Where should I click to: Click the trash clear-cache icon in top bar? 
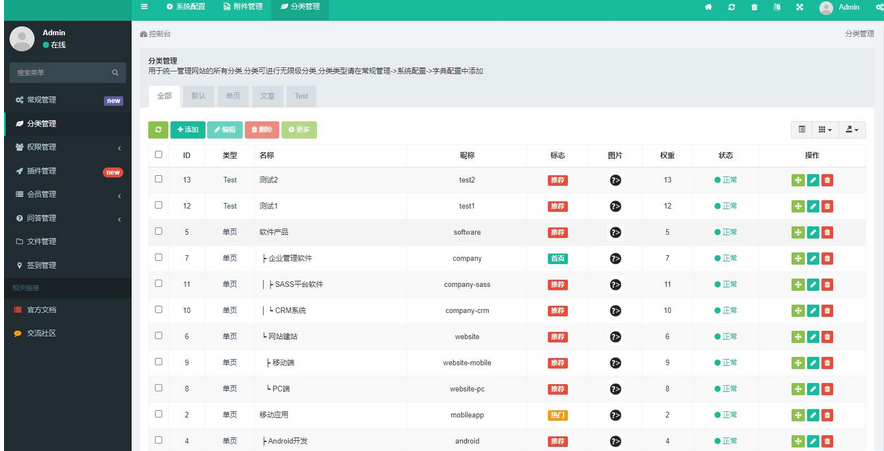pos(754,7)
